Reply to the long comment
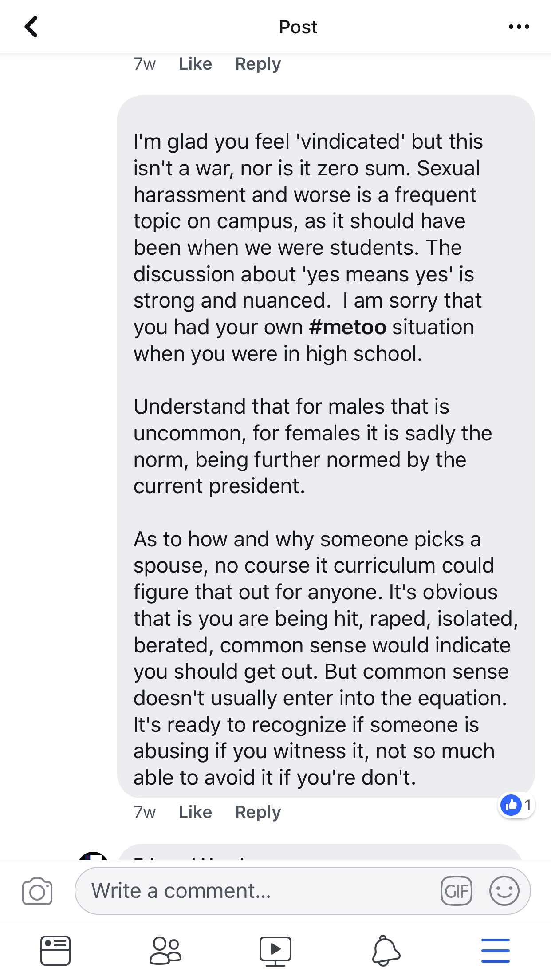 [258, 812]
